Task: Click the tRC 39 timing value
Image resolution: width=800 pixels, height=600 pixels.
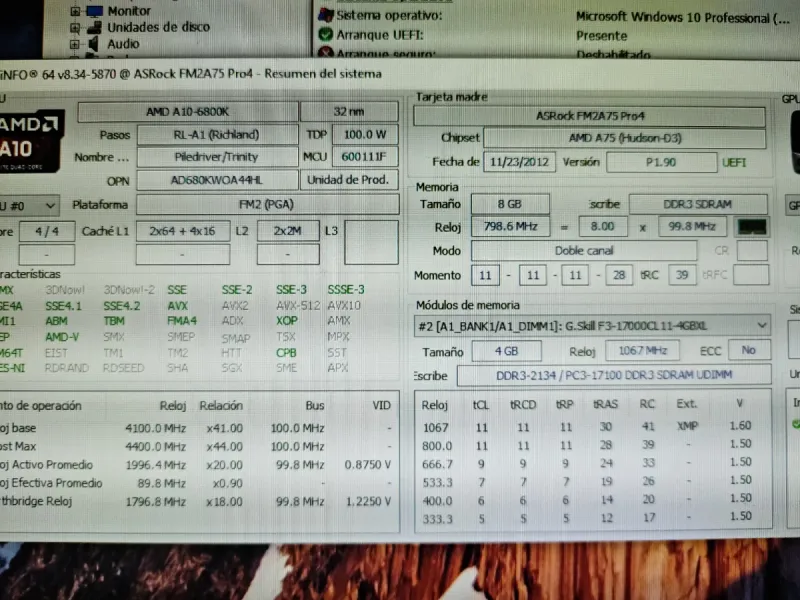Action: pyautogui.click(x=682, y=276)
